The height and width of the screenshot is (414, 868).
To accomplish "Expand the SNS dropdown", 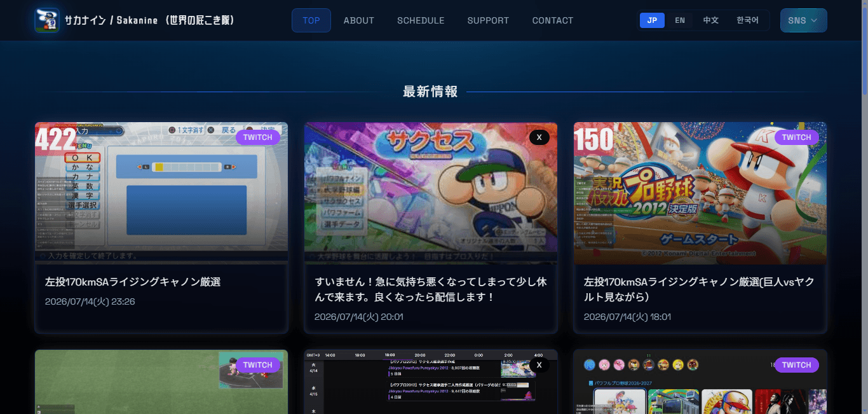I will pyautogui.click(x=803, y=20).
